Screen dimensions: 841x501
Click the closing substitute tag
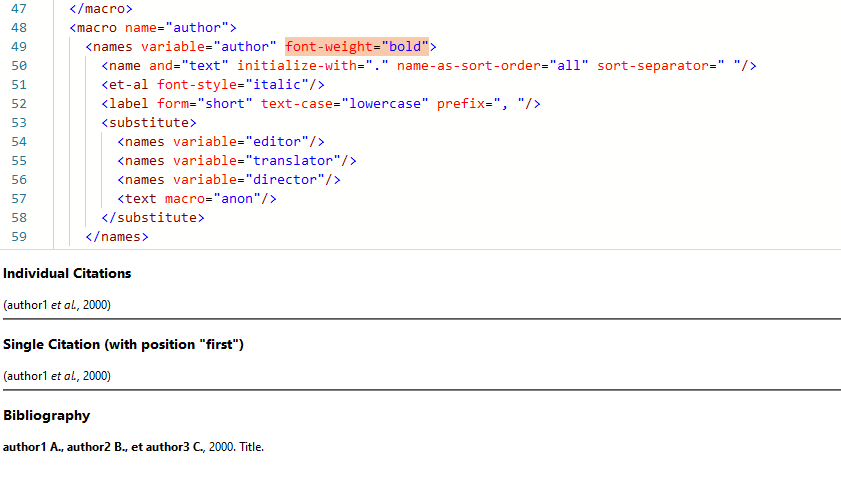153,217
